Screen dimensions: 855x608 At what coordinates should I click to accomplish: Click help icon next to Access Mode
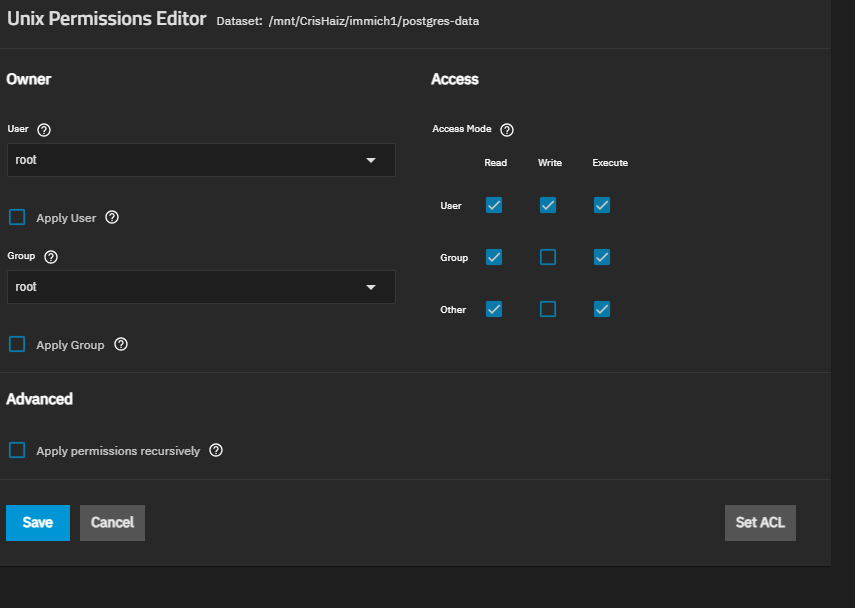[507, 130]
